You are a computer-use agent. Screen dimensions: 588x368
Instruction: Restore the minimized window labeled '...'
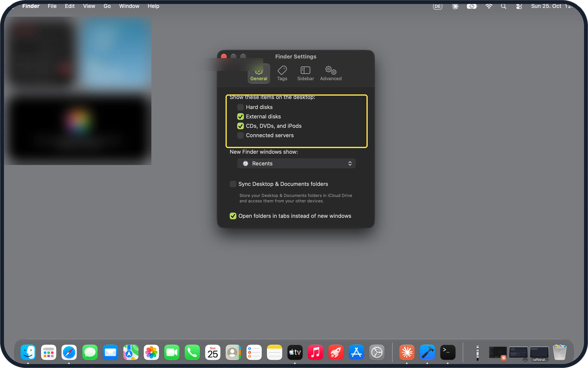518,353
